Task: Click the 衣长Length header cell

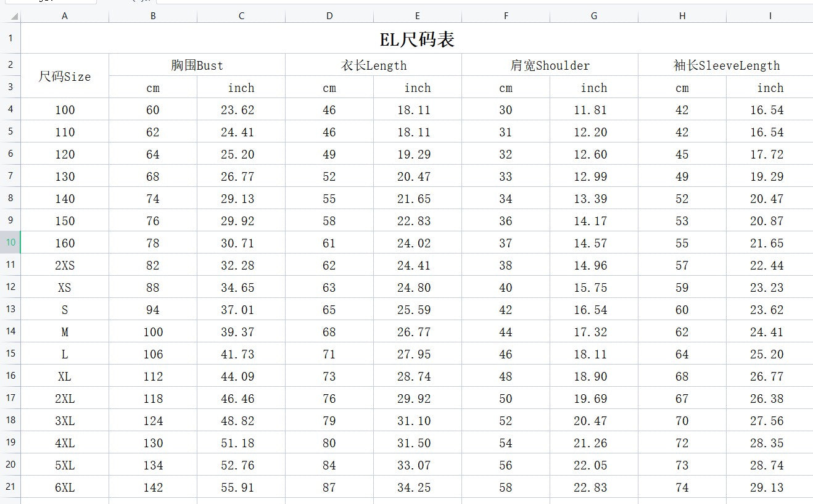Action: pyautogui.click(x=373, y=65)
